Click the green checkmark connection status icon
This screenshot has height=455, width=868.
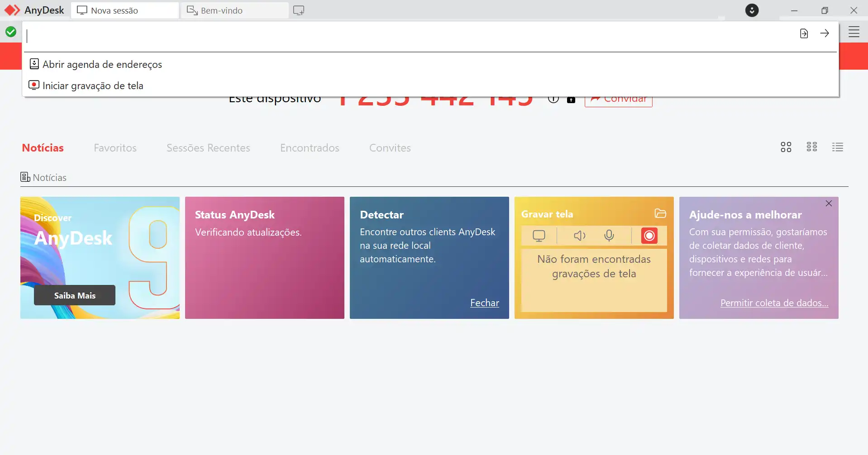pos(11,32)
